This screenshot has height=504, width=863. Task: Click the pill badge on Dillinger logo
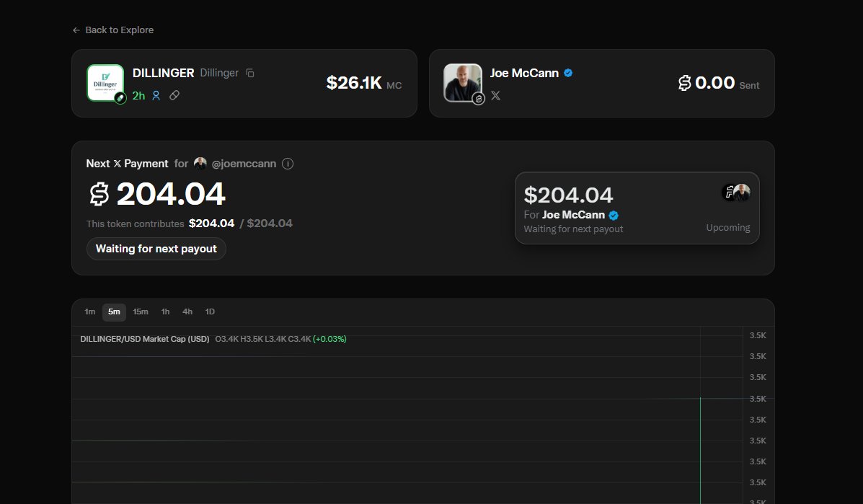pos(120,98)
